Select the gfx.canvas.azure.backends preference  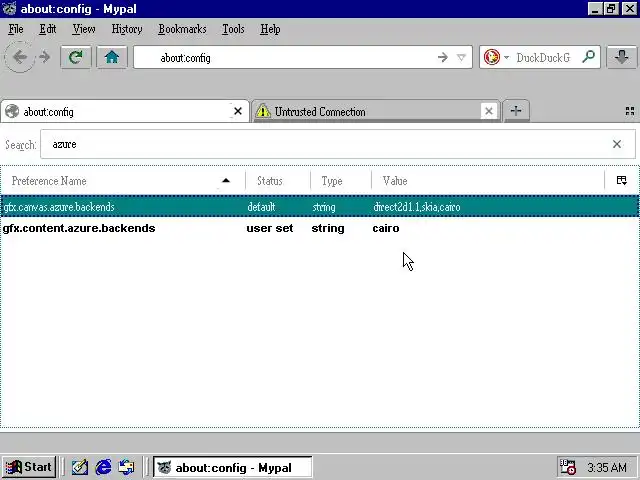320,207
